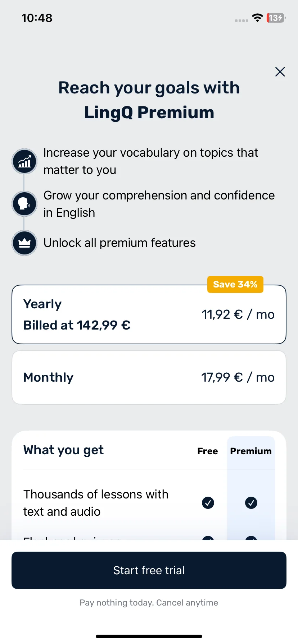The image size is (298, 644).
Task: Tap the 17,99 € / mo monthly price
Action: click(x=238, y=377)
